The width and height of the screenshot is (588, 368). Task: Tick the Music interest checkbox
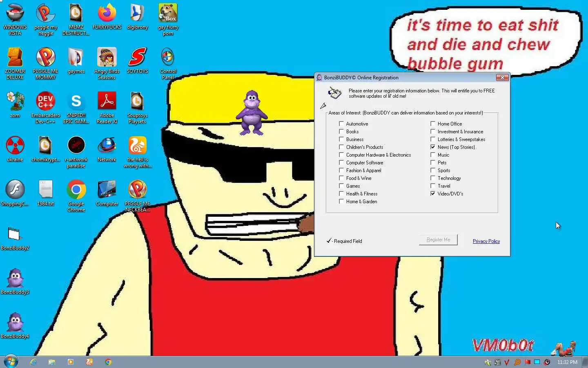pos(433,155)
